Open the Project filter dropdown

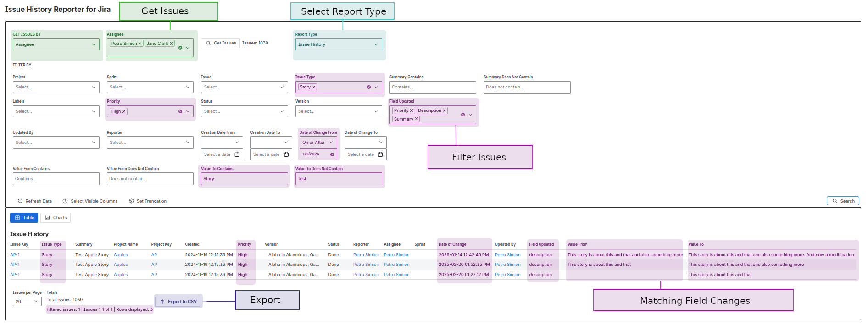56,87
